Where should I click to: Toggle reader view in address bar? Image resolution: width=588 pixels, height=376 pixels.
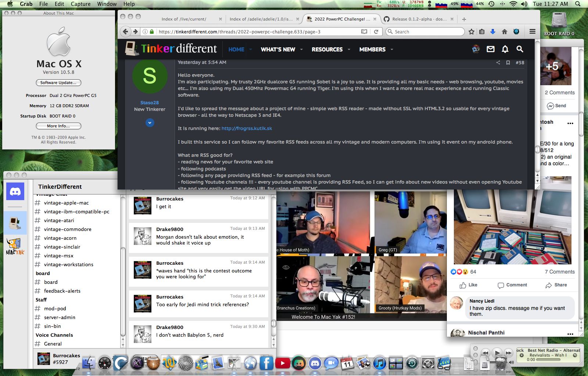tap(364, 32)
